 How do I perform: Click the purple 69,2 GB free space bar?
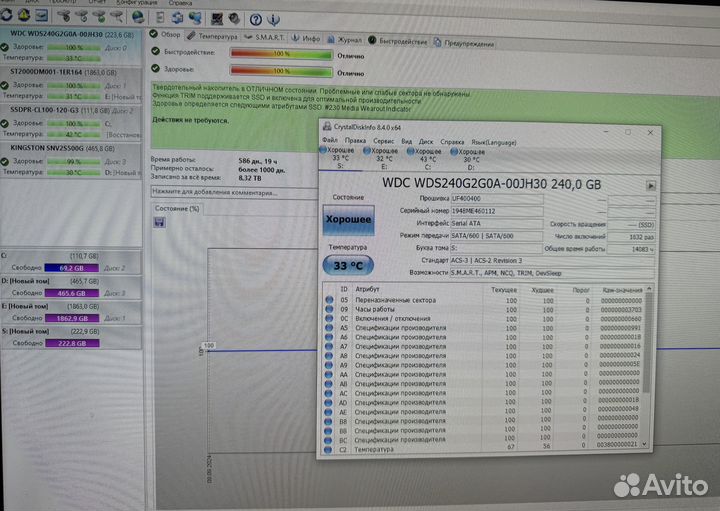(x=72, y=268)
